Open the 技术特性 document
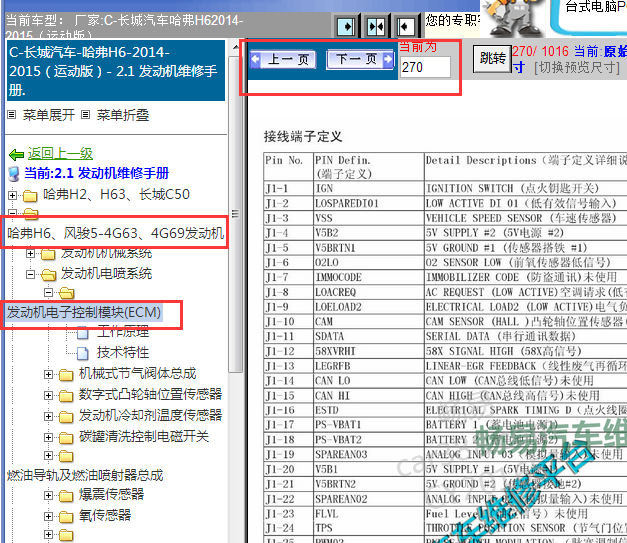Screen dimensions: 627x543 pos(123,352)
